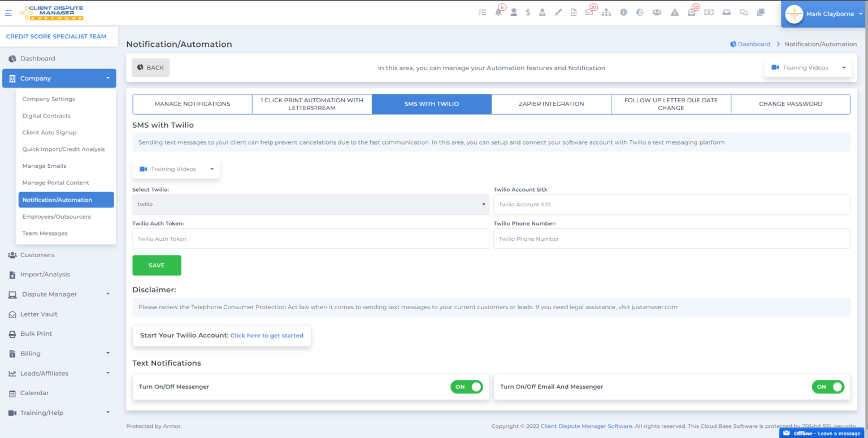Open the Select Twilio dropdown

click(x=311, y=205)
